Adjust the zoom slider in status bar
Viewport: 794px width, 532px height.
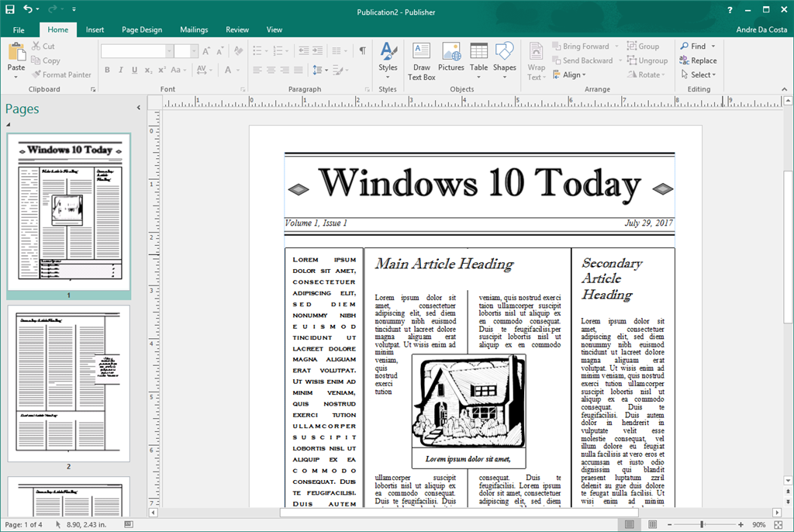(702, 525)
